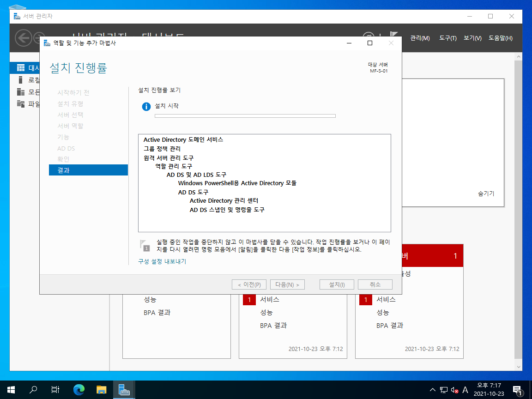This screenshot has width=532, height=399.
Task: Select the 확인 step in the wizard
Action: pos(63,159)
